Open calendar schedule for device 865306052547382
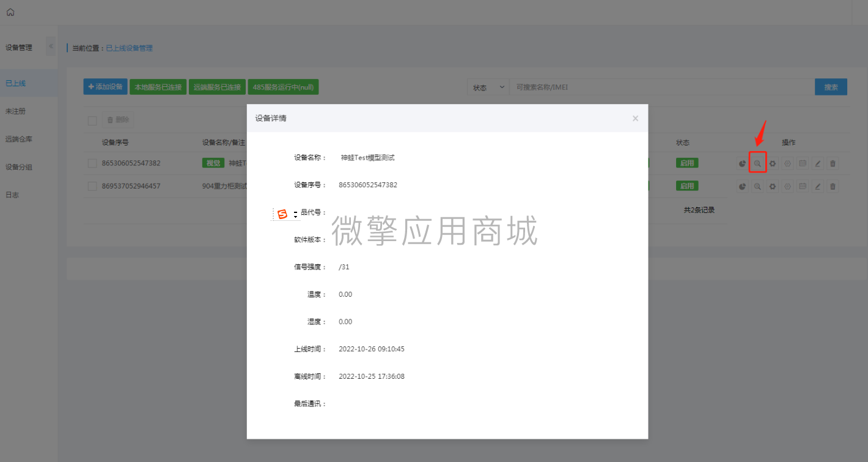 [803, 163]
